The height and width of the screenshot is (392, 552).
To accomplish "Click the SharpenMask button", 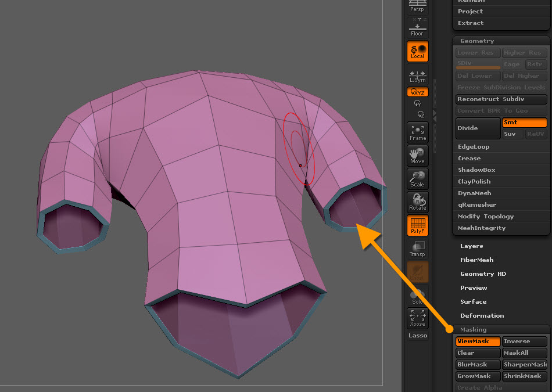I will (524, 365).
